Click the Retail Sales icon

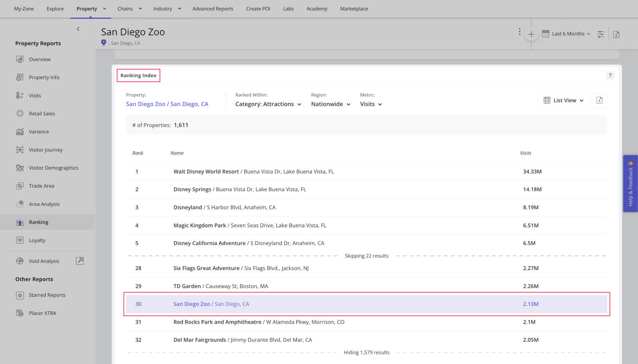tap(20, 113)
